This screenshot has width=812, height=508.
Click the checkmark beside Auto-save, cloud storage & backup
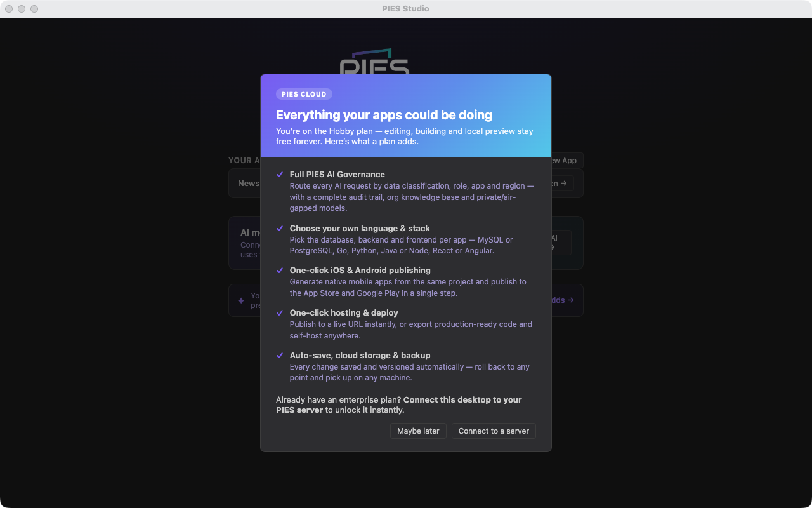pos(280,355)
